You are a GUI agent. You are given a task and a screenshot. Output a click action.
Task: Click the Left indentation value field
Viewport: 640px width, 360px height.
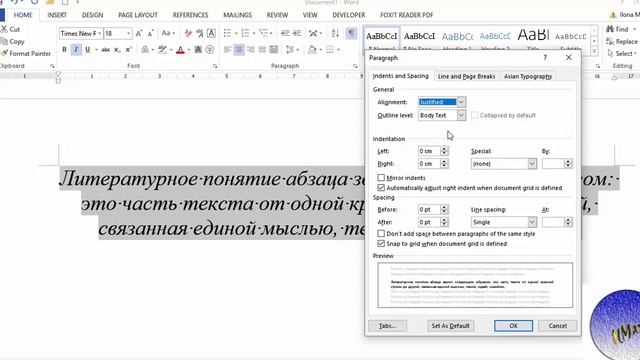tap(429, 151)
